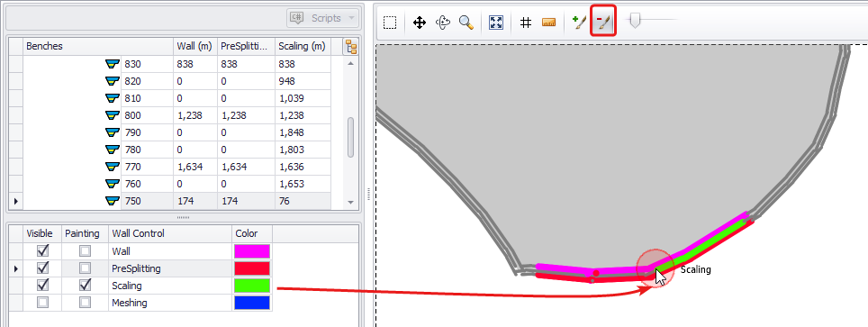The height and width of the screenshot is (327, 868).
Task: Select the rectangle selection tool
Action: pyautogui.click(x=390, y=23)
